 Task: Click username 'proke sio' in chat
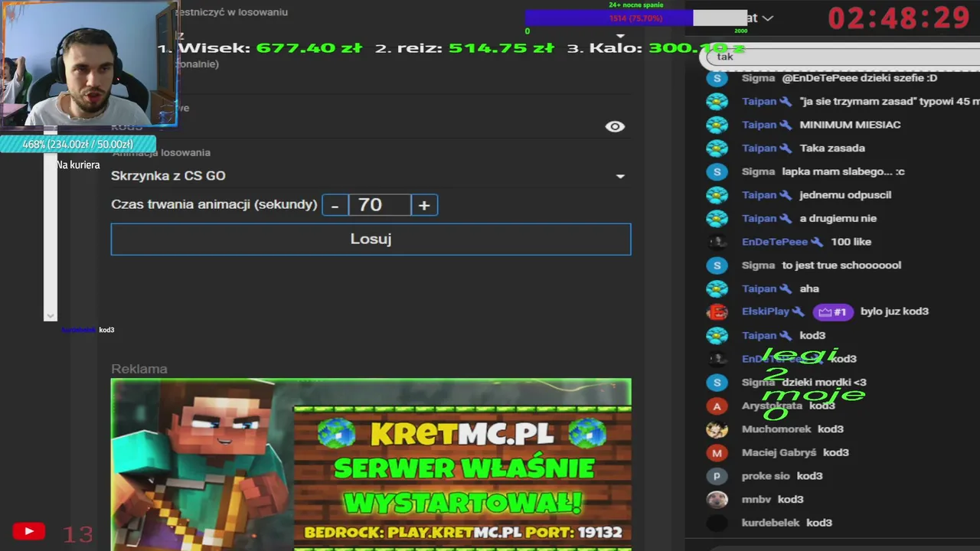tap(766, 476)
